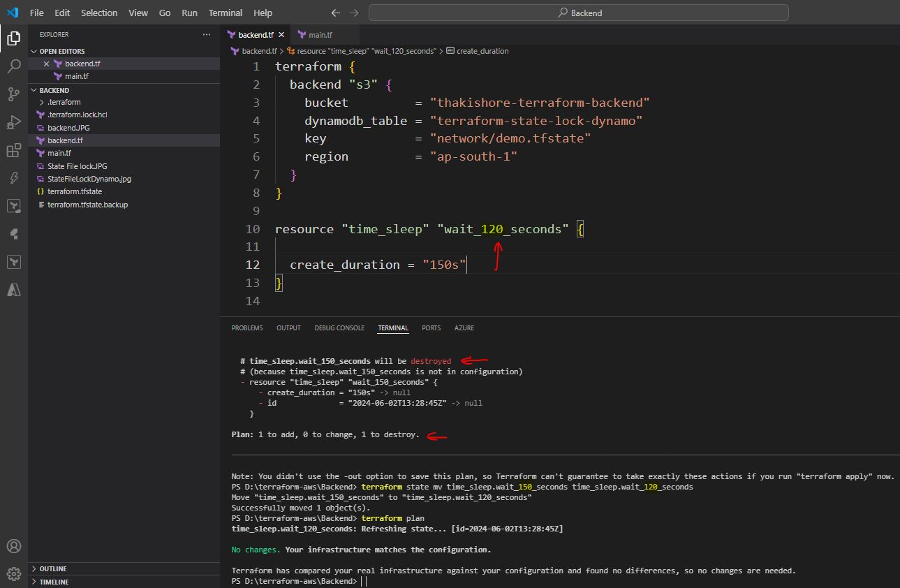Switch to the PROBLEMS panel tab

247,328
